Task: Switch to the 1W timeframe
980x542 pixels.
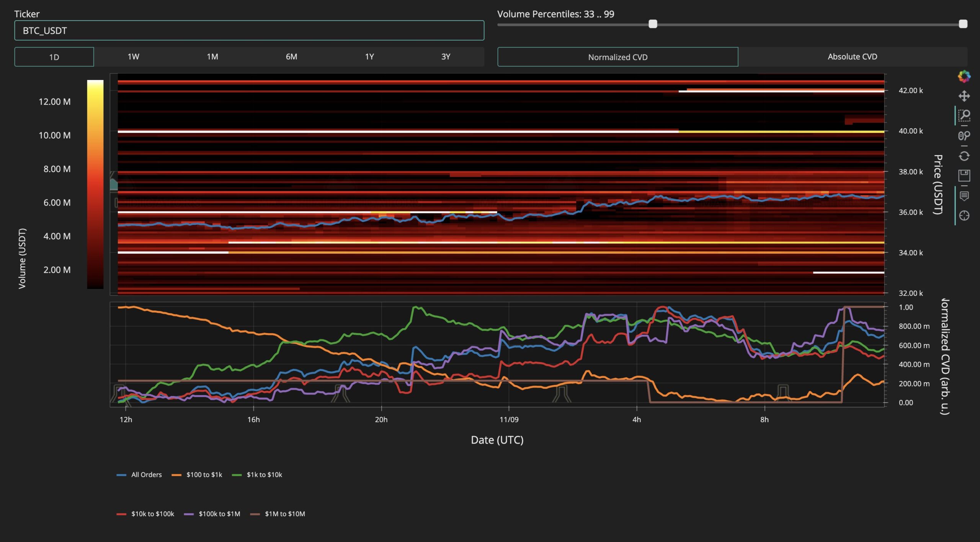Action: point(133,57)
